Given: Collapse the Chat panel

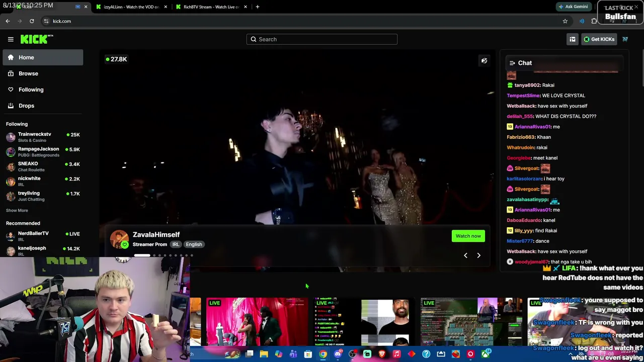Looking at the screenshot, I should (512, 63).
